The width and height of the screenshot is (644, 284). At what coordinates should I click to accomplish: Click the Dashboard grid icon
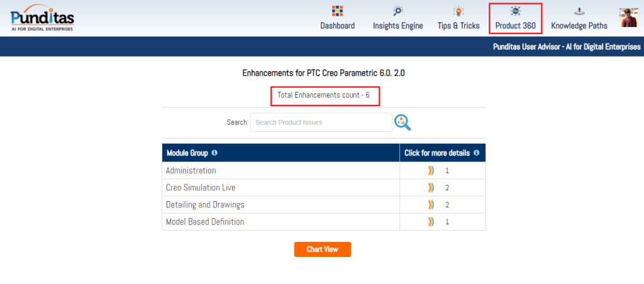[x=338, y=11]
